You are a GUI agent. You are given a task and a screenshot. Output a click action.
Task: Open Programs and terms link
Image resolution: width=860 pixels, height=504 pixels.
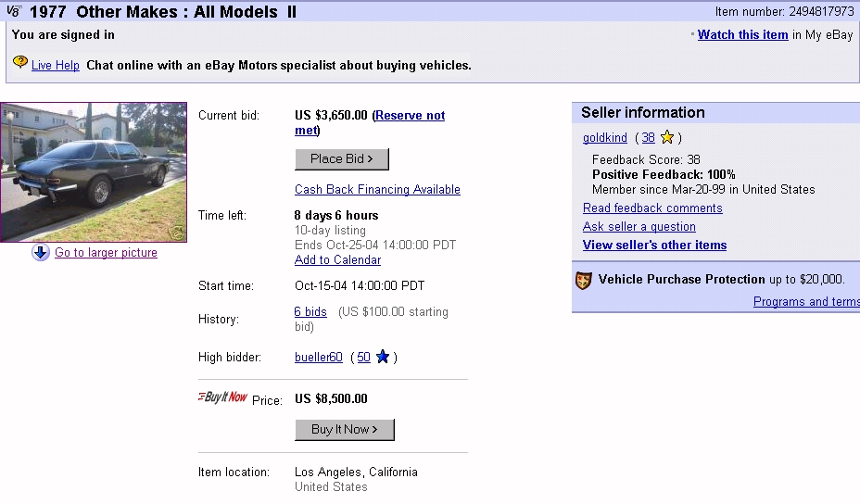(x=806, y=302)
